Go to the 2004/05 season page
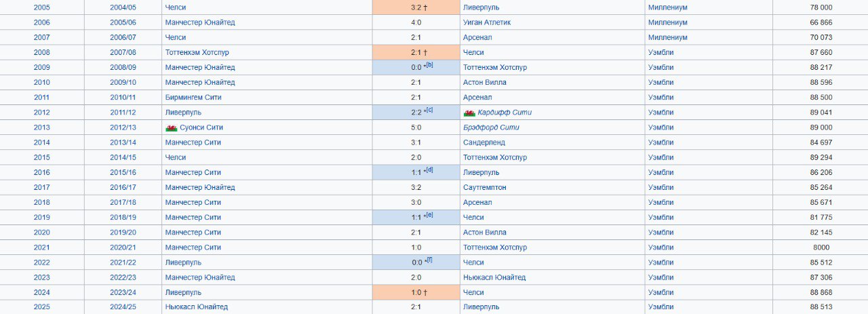Viewport: 868px width, 314px height. (123, 7)
